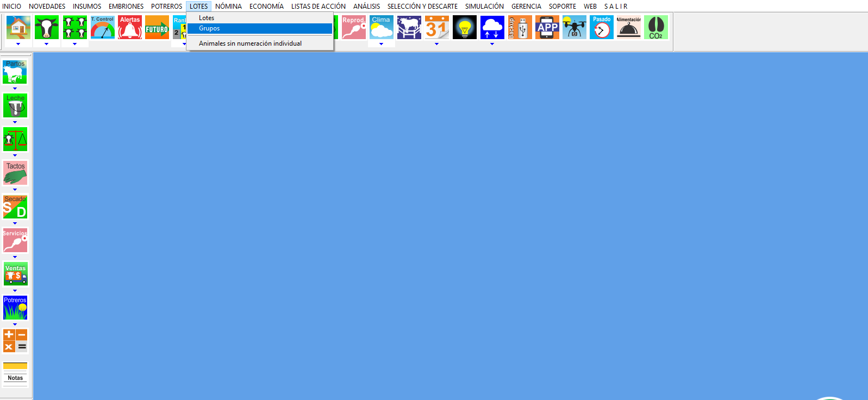Open the FUTURO arrow icon

click(157, 27)
